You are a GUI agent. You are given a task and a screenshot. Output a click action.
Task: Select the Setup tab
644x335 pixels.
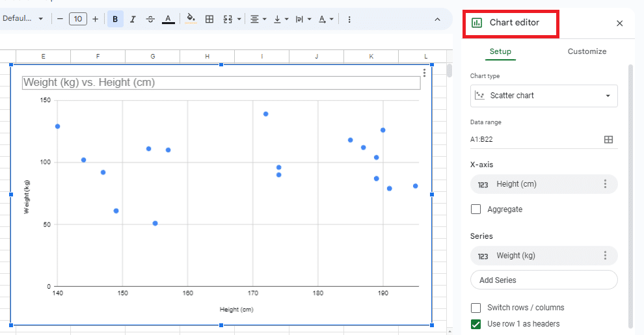click(x=500, y=51)
